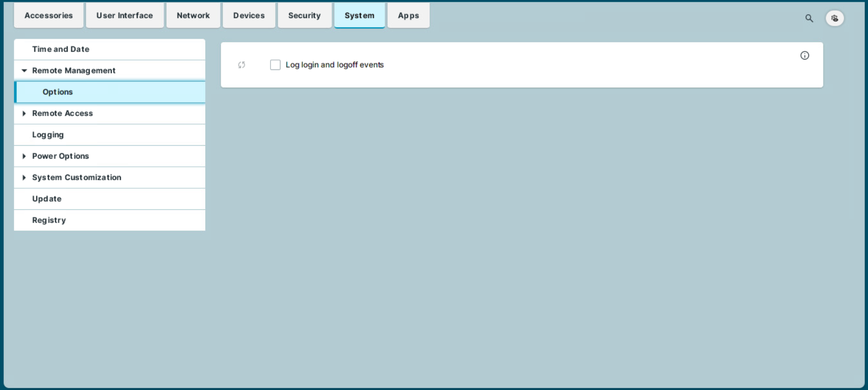Enable Log login and logoff events checkbox

275,65
